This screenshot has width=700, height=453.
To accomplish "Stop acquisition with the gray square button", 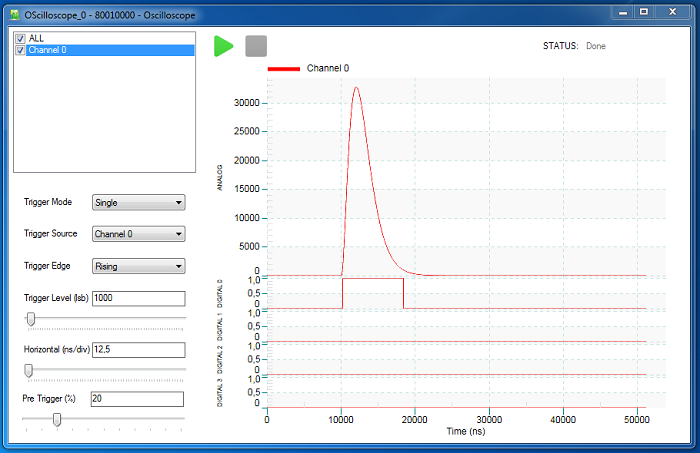I will [256, 46].
